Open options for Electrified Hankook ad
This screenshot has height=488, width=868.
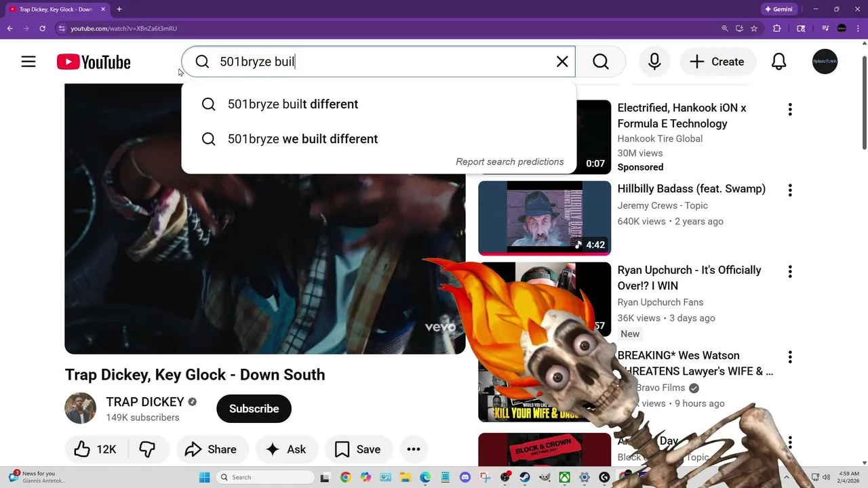(x=789, y=110)
